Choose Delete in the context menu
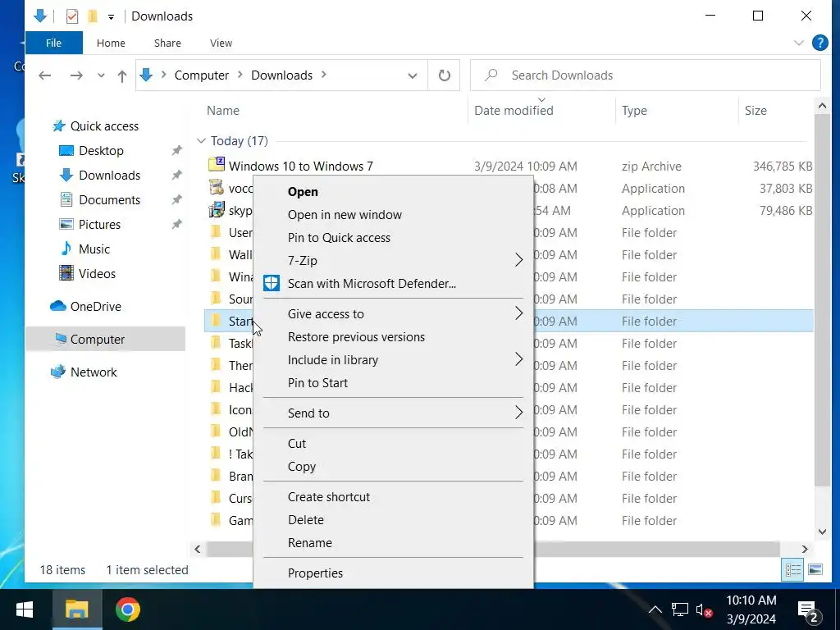840x630 pixels. [306, 521]
